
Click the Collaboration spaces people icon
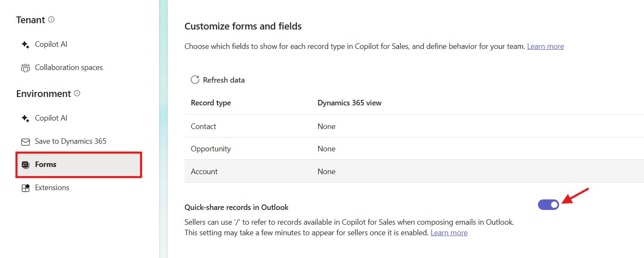coord(25,68)
